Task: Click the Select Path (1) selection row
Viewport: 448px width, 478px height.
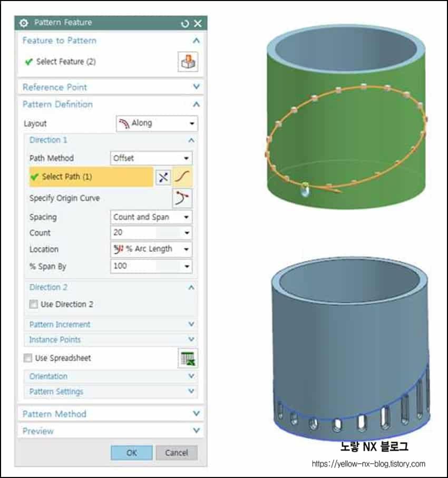Action: pyautogui.click(x=91, y=177)
